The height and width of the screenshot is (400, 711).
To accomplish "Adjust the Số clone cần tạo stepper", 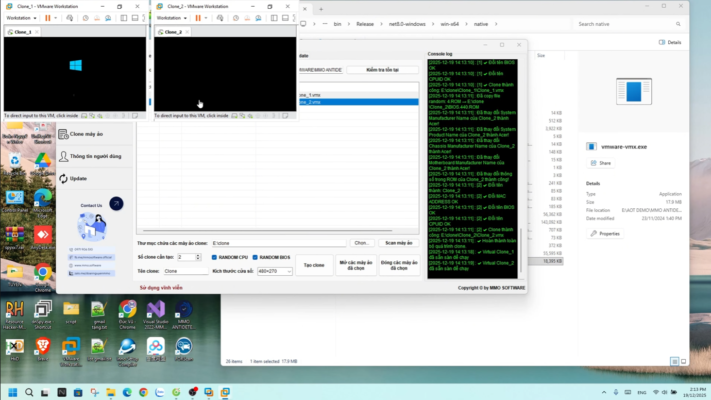I will pos(198,257).
